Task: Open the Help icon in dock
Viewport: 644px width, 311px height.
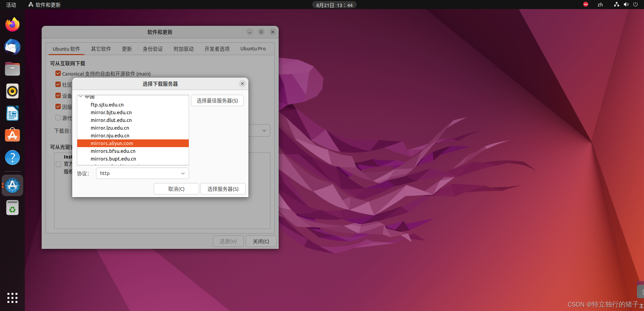Action: (x=12, y=158)
